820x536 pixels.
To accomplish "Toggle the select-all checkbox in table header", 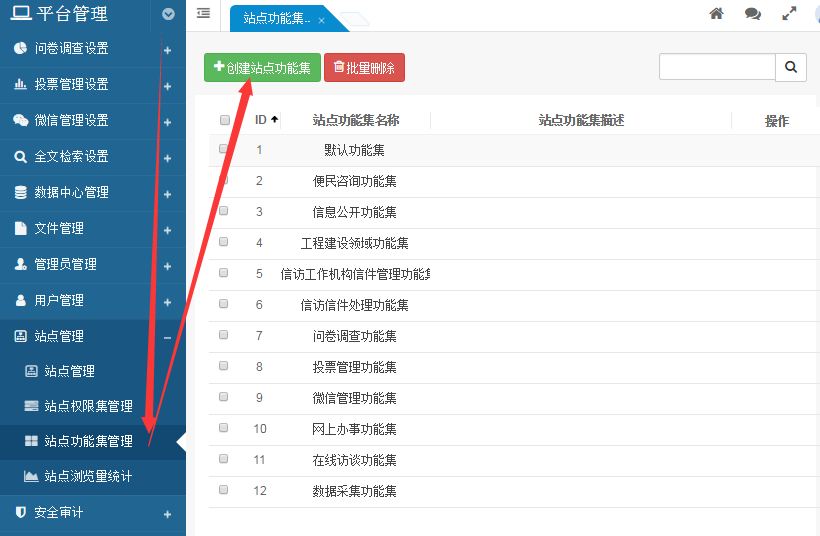I will (x=225, y=120).
